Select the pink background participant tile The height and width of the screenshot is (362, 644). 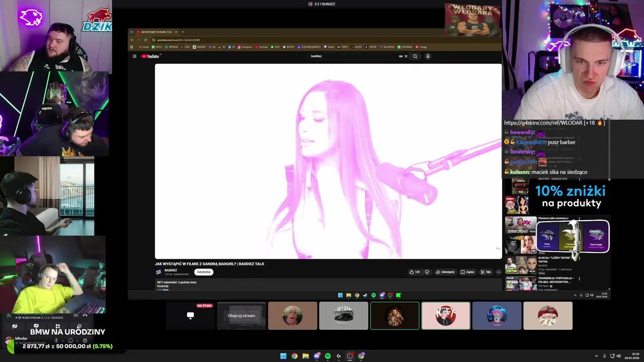coord(446,316)
